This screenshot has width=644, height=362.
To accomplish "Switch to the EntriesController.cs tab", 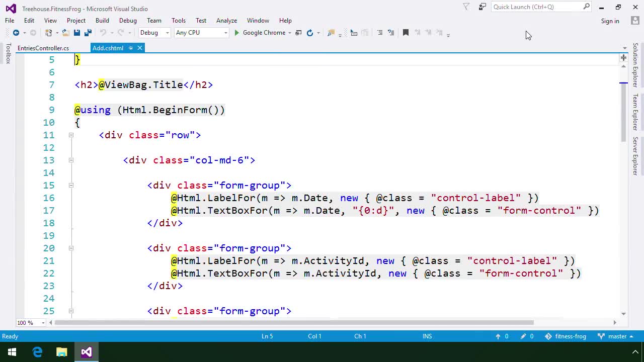I will (43, 48).
